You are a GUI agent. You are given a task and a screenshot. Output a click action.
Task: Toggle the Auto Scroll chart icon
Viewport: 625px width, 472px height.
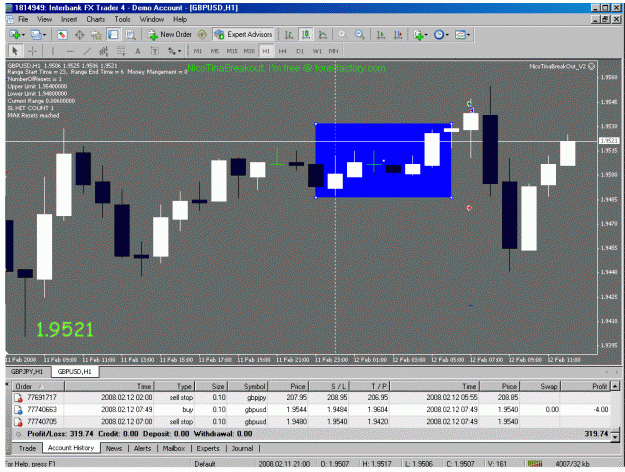click(381, 35)
